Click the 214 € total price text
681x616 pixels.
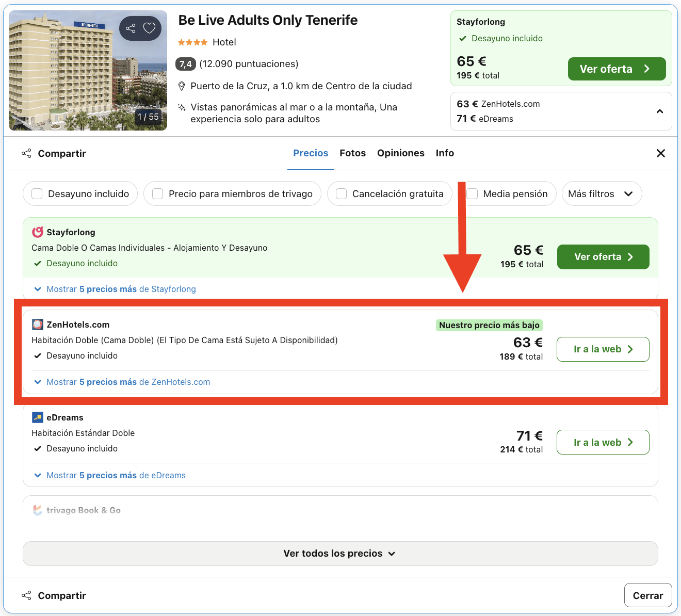(521, 449)
